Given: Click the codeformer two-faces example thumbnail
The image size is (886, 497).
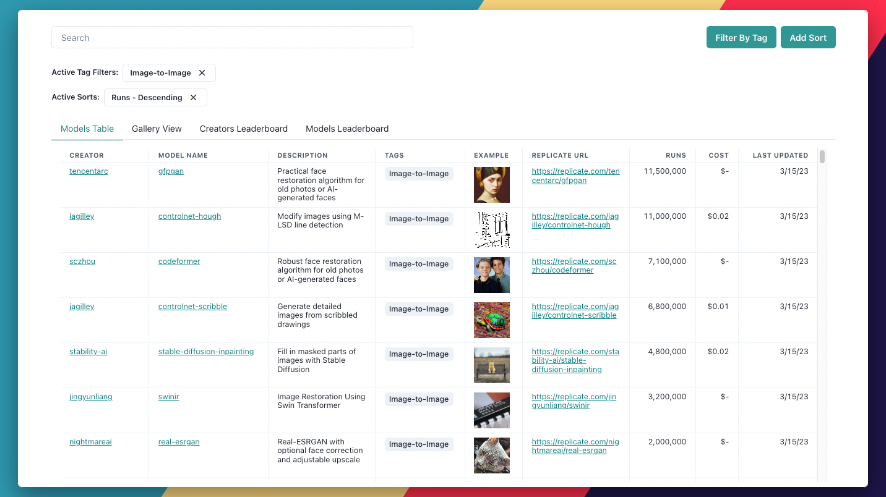Looking at the screenshot, I should tap(492, 275).
